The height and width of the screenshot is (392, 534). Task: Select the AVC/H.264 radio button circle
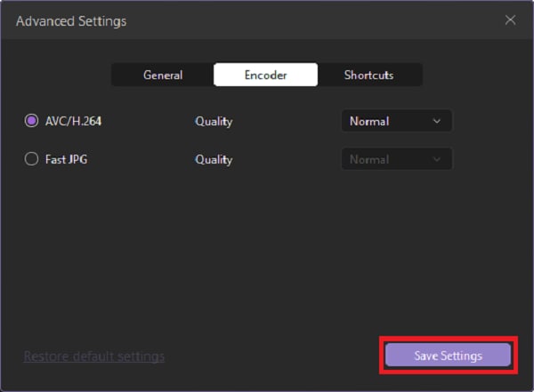click(32, 121)
